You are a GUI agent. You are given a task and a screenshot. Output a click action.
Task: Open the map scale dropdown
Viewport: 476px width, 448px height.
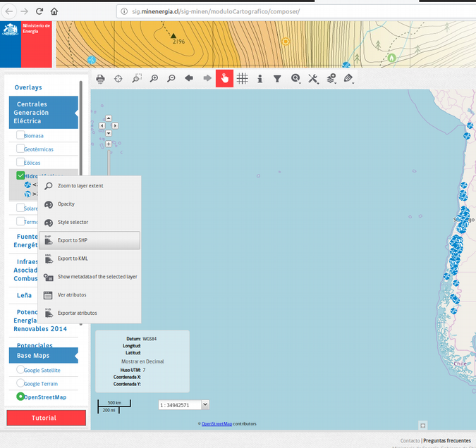click(205, 404)
